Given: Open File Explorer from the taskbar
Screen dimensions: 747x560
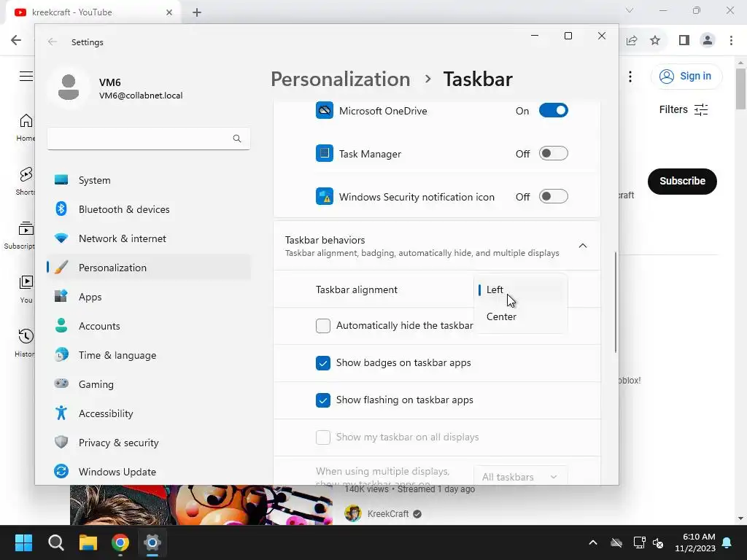Looking at the screenshot, I should pyautogui.click(x=88, y=542).
